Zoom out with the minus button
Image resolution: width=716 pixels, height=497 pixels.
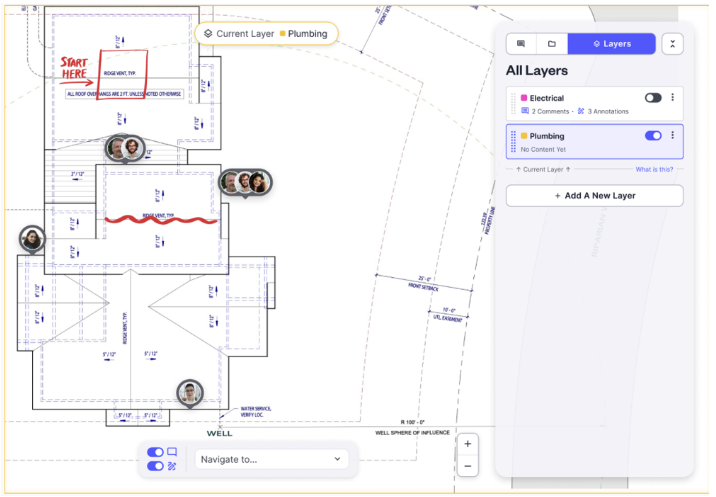coord(468,466)
